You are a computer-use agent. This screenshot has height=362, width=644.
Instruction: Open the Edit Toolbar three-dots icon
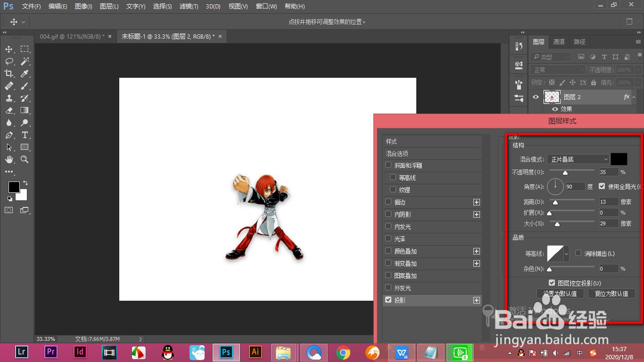[x=9, y=172]
